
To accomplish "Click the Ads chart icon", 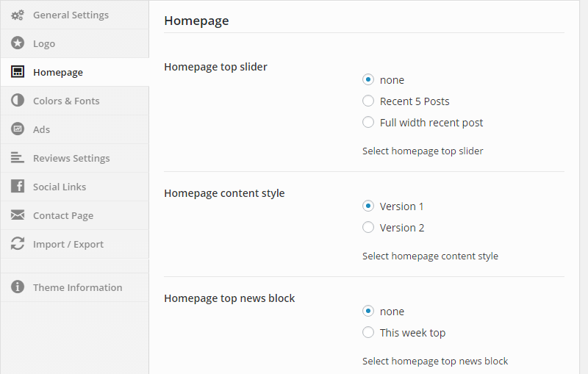I will click(18, 129).
